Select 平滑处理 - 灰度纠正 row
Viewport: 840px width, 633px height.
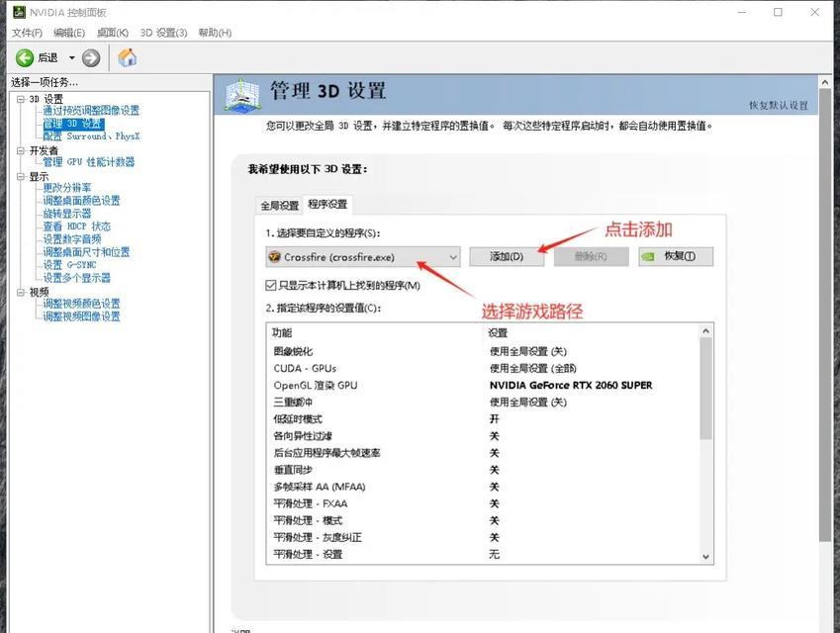click(x=483, y=537)
